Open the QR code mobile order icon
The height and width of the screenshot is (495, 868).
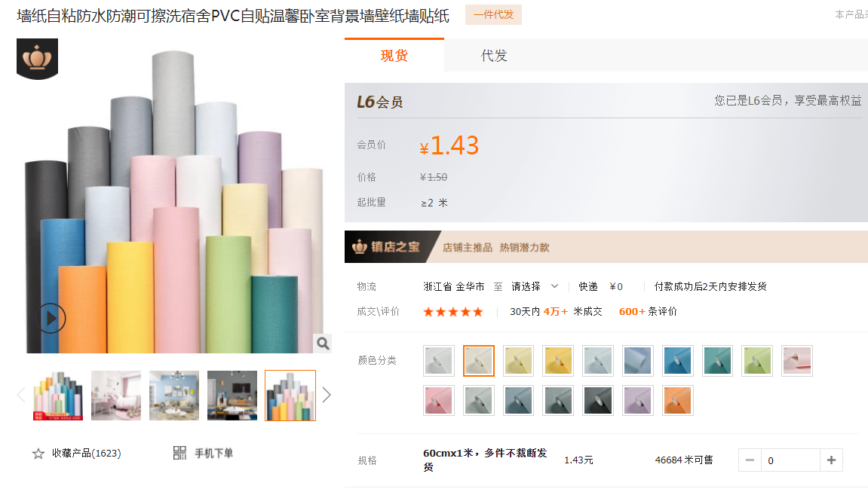click(x=179, y=453)
